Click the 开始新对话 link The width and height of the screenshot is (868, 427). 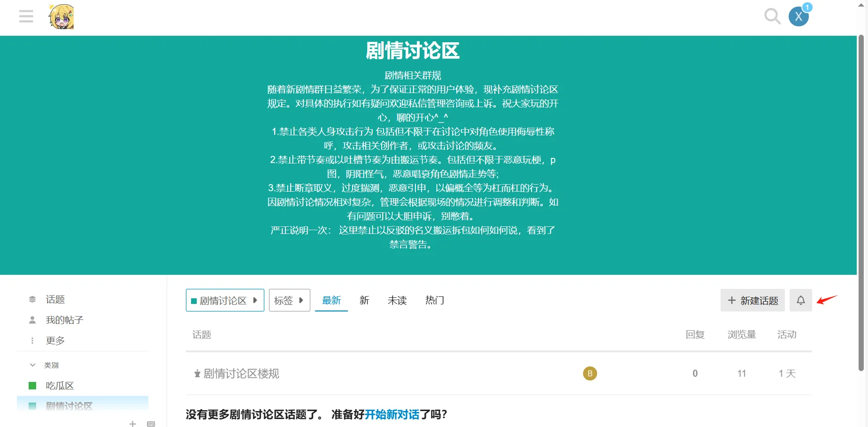point(392,414)
